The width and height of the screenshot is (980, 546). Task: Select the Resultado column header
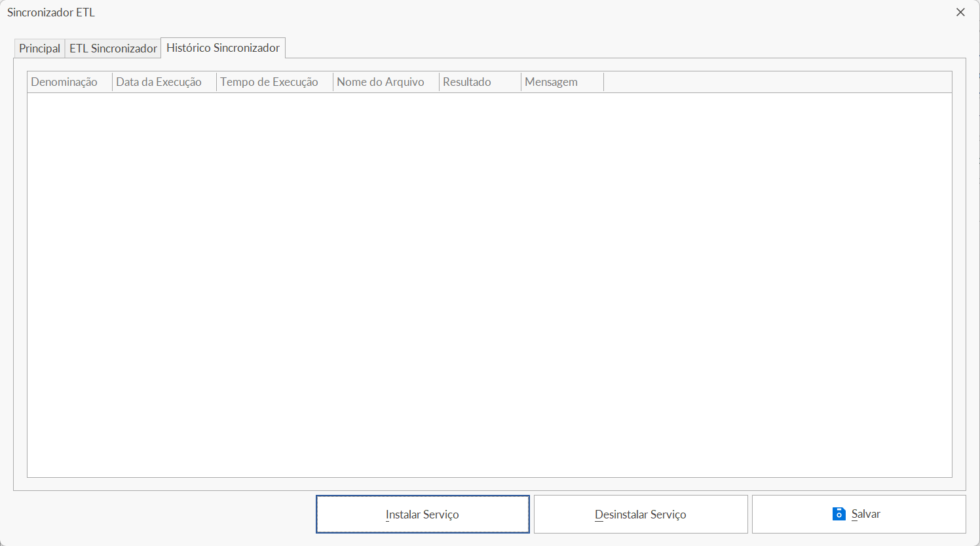pos(466,82)
